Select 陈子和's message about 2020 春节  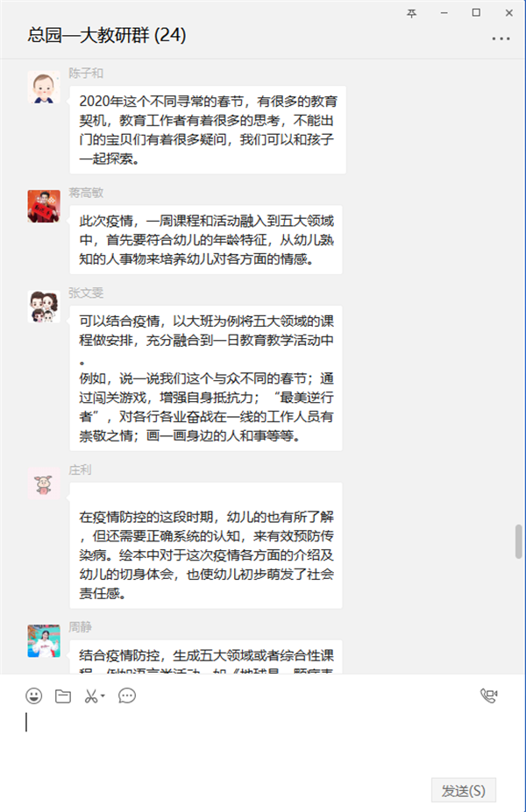208,130
